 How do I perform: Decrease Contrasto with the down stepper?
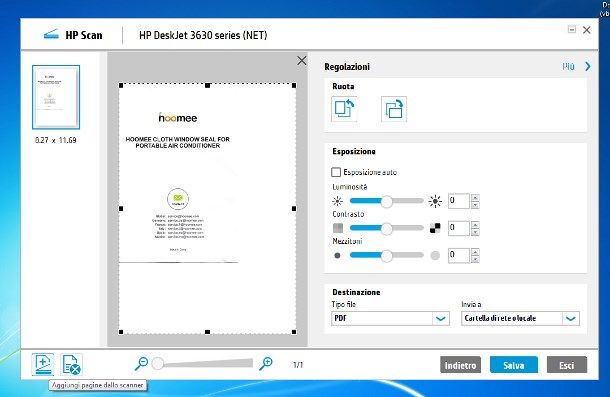pyautogui.click(x=475, y=232)
